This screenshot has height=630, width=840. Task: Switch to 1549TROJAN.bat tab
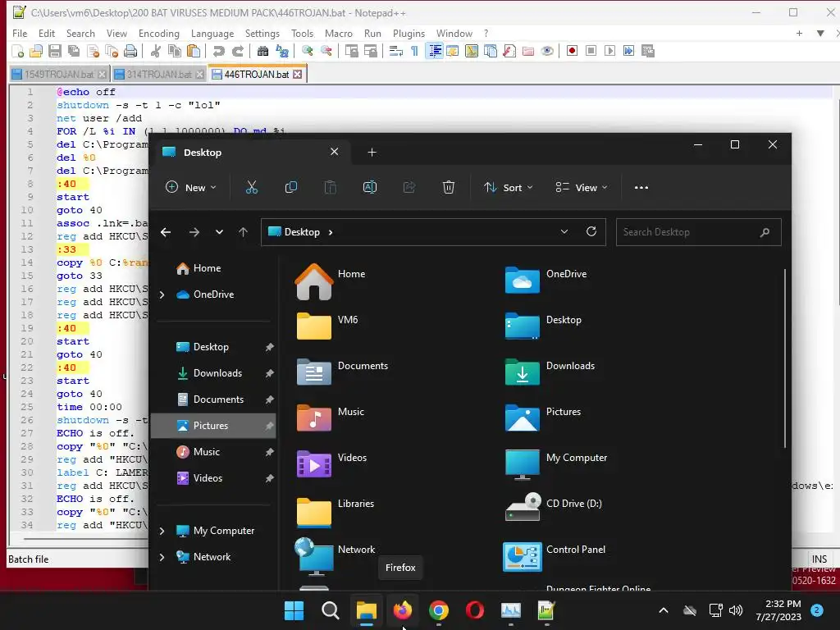pos(59,75)
